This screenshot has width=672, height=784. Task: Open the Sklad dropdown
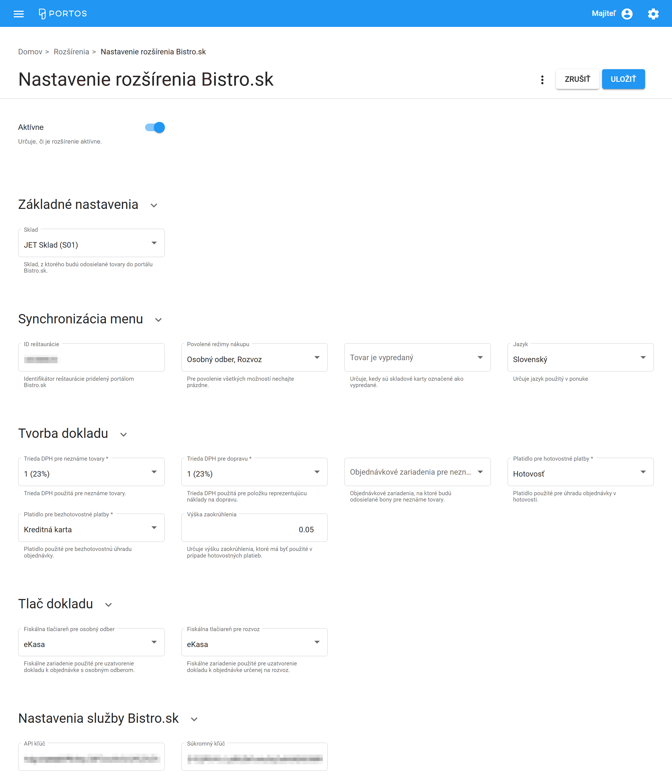(x=91, y=243)
